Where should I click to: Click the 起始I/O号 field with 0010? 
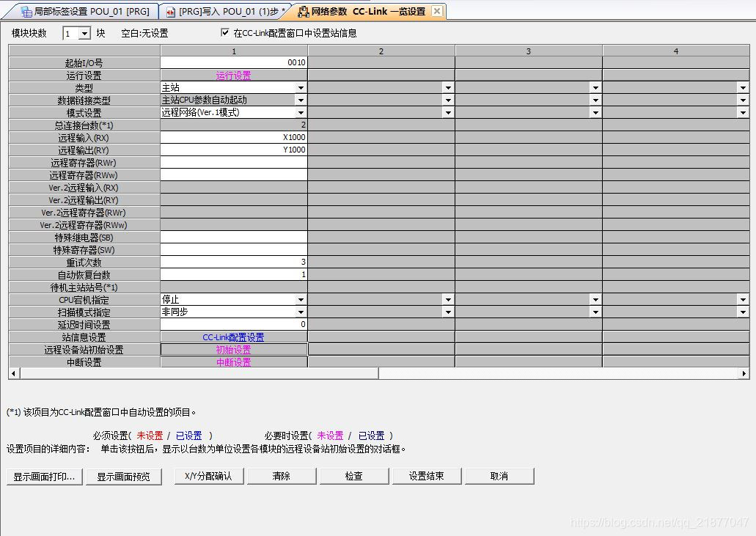(234, 62)
